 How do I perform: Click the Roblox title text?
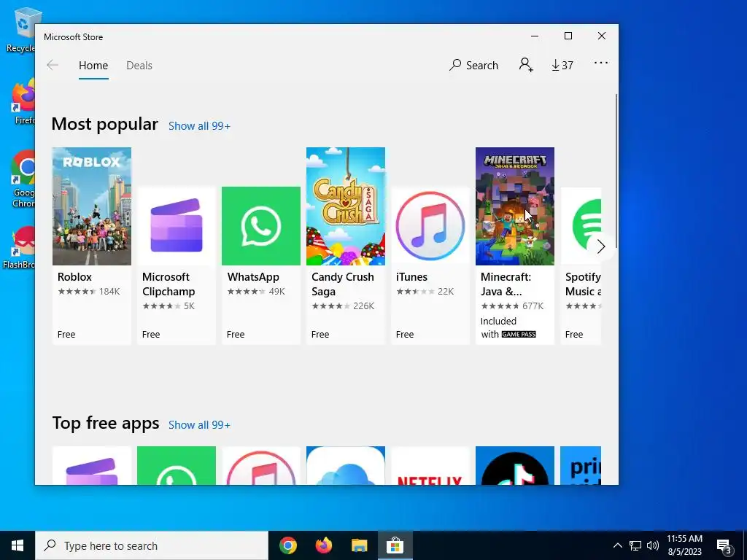click(74, 276)
